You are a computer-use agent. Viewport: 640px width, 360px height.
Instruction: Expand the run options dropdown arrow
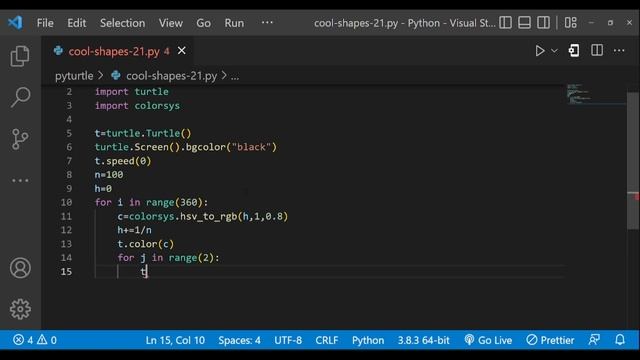coord(554,51)
